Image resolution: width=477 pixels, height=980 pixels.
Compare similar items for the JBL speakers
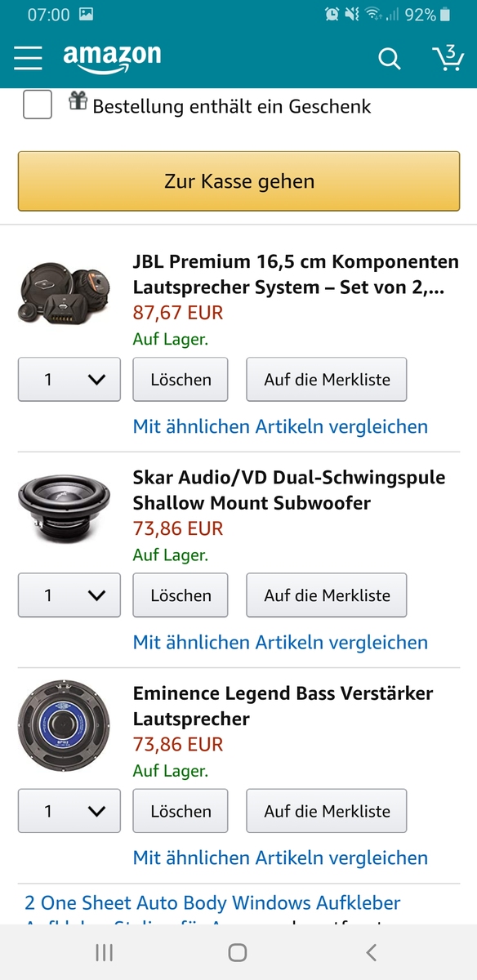point(280,426)
